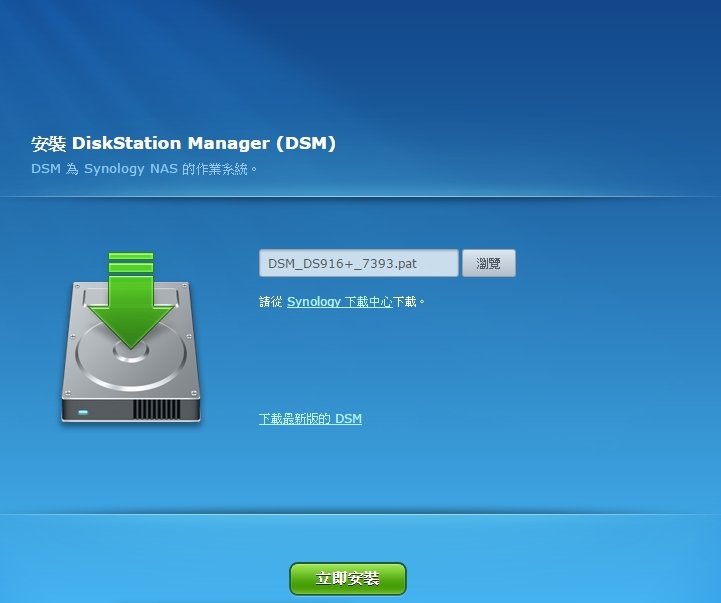Click the green 立即安裝 button
This screenshot has height=603, width=721.
(x=348, y=579)
